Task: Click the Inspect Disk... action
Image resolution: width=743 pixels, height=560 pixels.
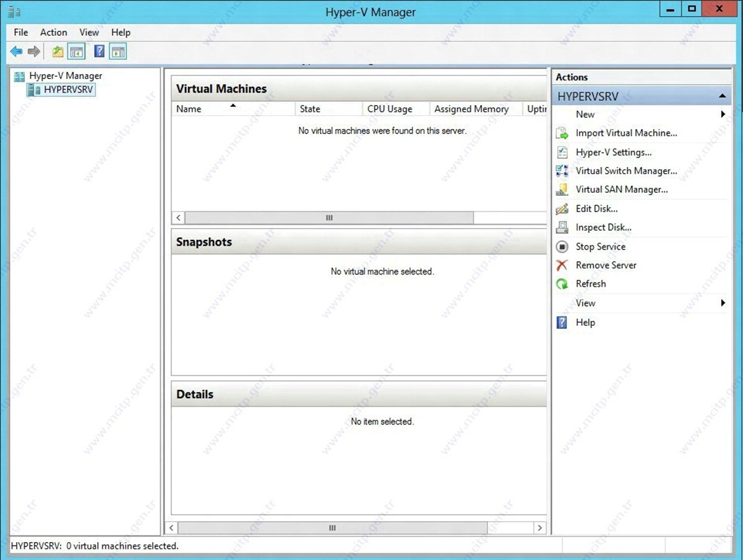Action: point(603,227)
